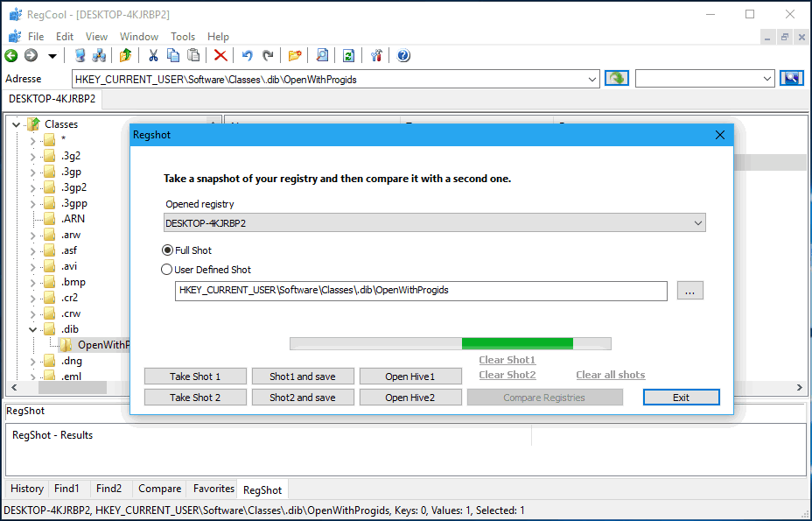Screen dimensions: 812x521
Task: Click the network registry connect icon
Action: coord(99,55)
